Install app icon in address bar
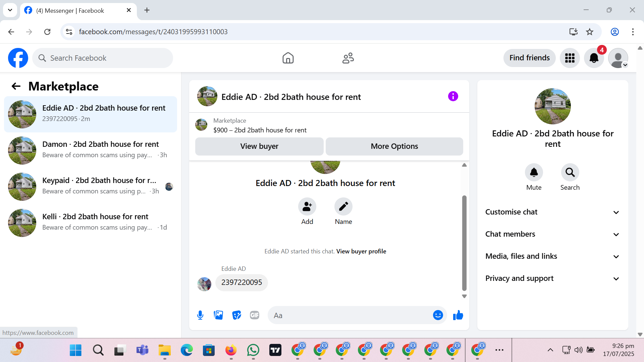 (573, 32)
